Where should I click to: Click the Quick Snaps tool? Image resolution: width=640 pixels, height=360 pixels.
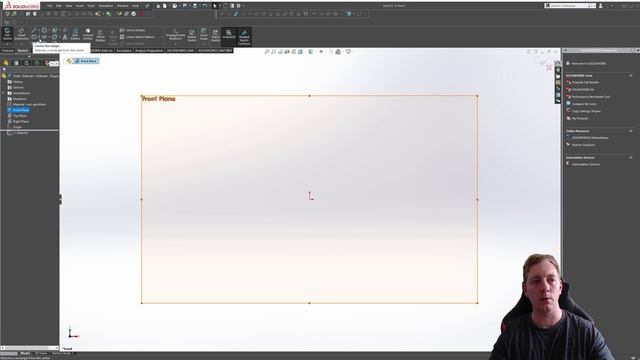[204, 34]
